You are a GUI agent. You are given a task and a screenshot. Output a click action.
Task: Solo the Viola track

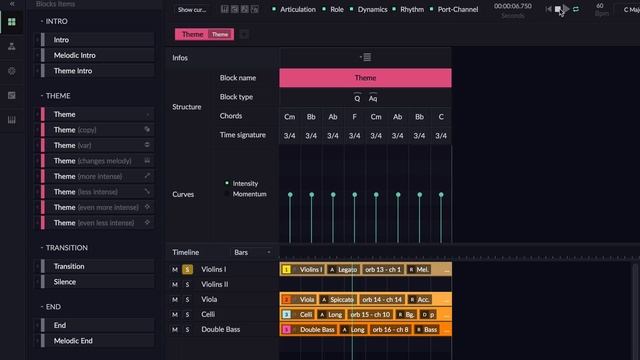(x=187, y=300)
